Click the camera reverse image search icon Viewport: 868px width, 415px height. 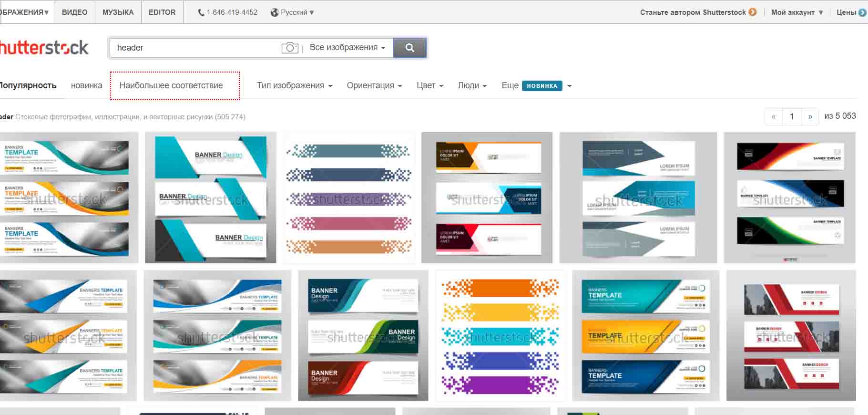coord(289,48)
